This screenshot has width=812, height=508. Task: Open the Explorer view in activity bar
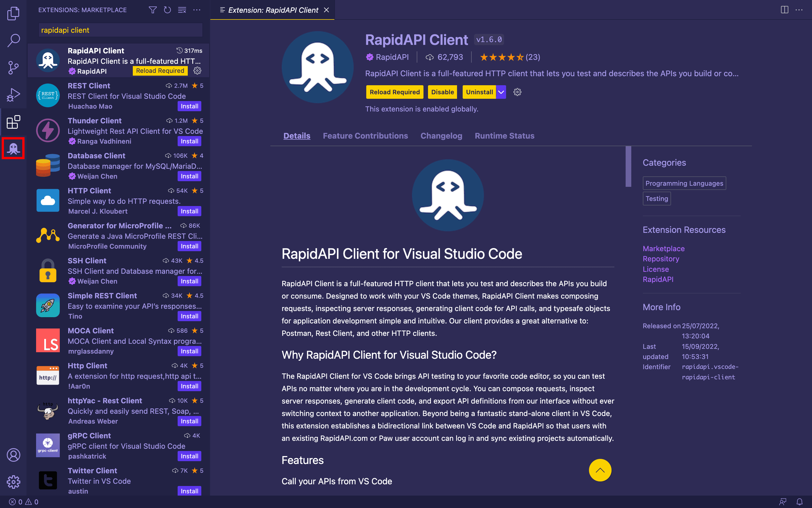[x=14, y=14]
